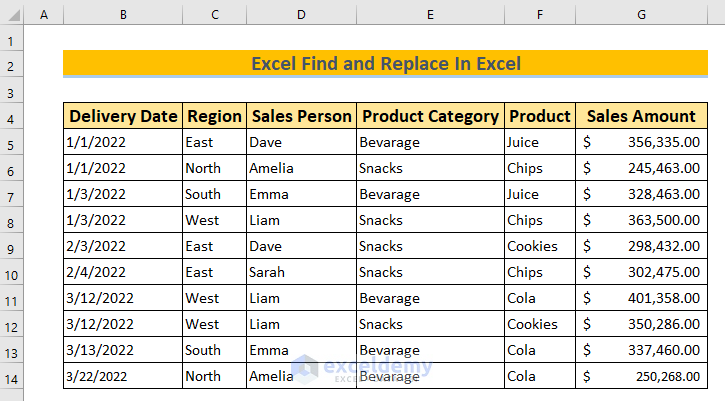
Task: Select the Sales Person header cell
Action: 301,116
